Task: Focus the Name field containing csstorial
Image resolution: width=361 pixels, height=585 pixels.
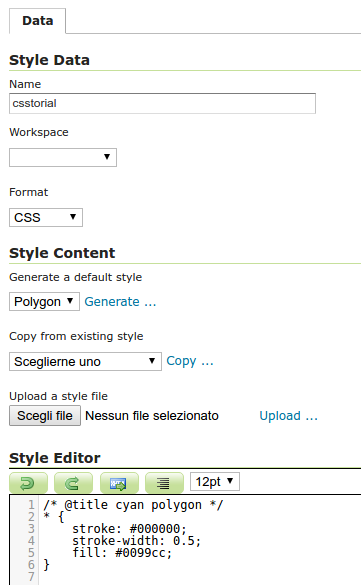Action: click(x=162, y=103)
